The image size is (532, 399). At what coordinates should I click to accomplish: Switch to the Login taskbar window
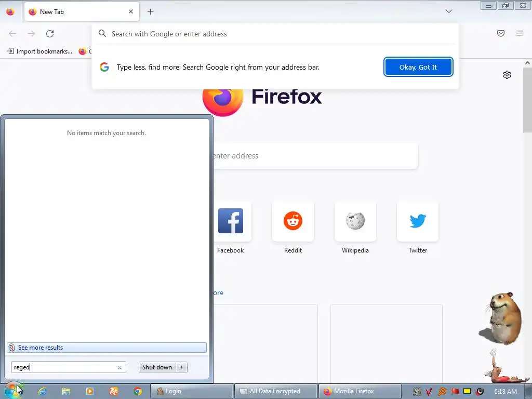[192, 391]
